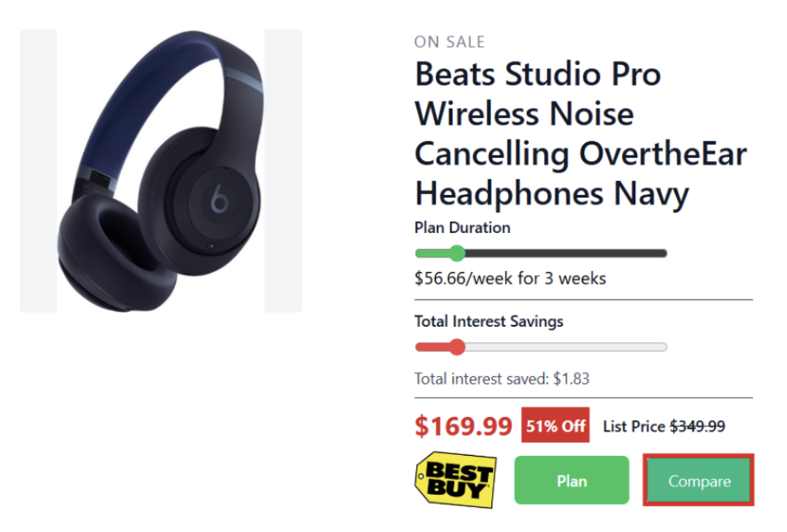Click the ON SALE label
This screenshot has height=532, width=787.
click(449, 42)
